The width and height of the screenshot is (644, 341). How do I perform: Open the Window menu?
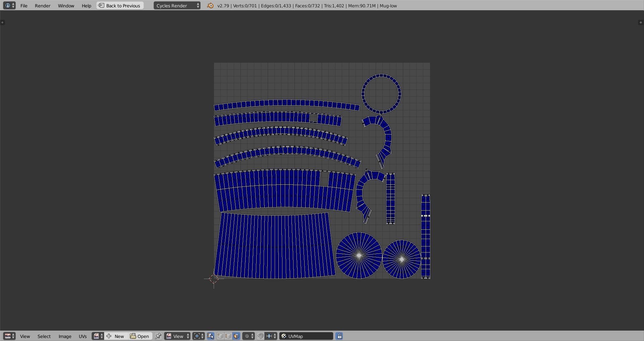click(x=66, y=6)
